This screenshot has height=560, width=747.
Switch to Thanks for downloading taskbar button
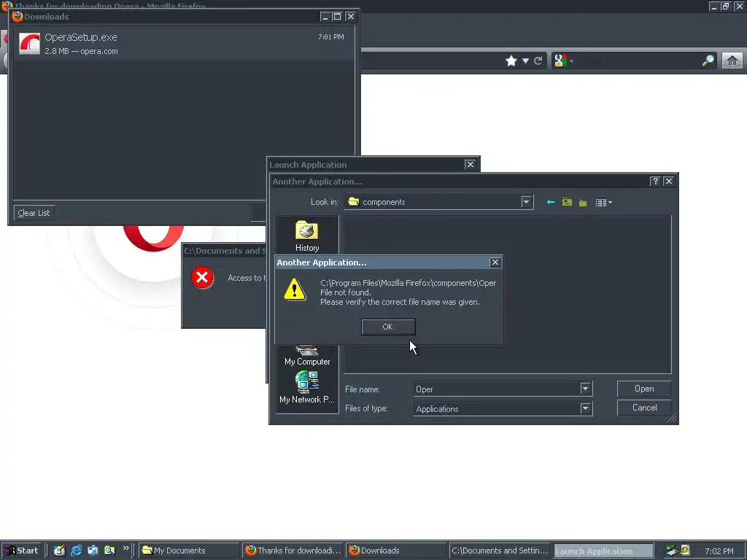pos(293,551)
